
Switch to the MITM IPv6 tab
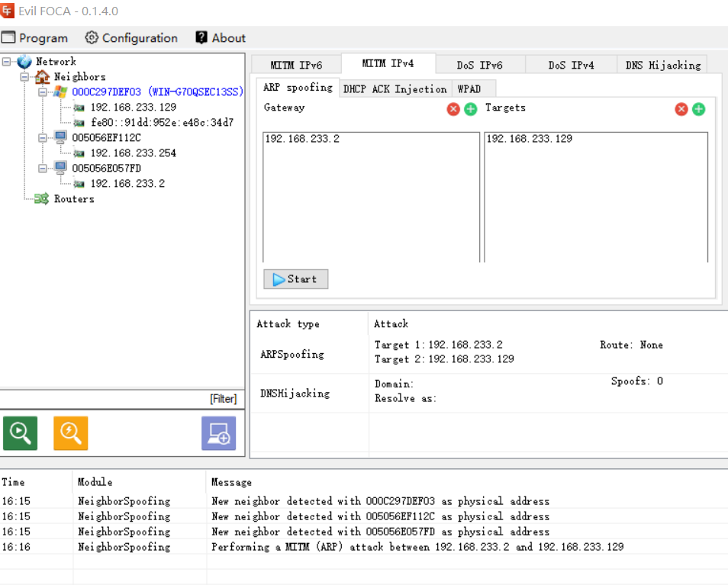(x=296, y=65)
